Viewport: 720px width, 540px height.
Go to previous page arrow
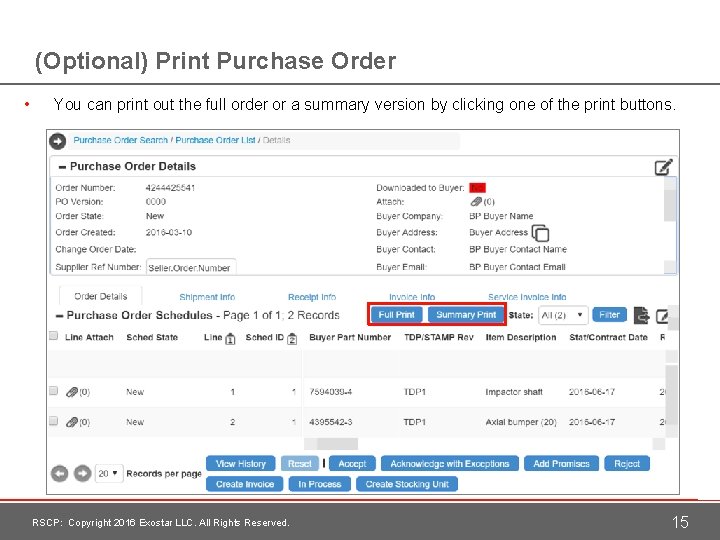pyautogui.click(x=60, y=473)
